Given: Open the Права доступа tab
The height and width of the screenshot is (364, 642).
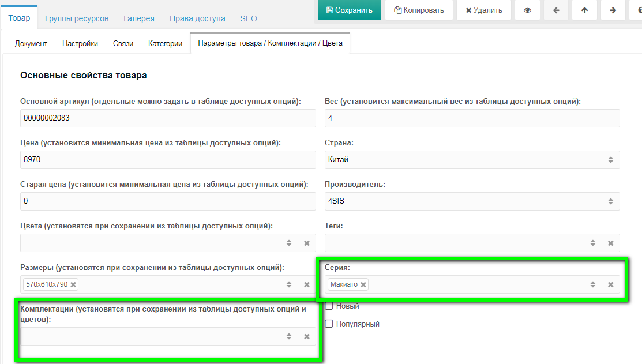Looking at the screenshot, I should click(x=197, y=18).
